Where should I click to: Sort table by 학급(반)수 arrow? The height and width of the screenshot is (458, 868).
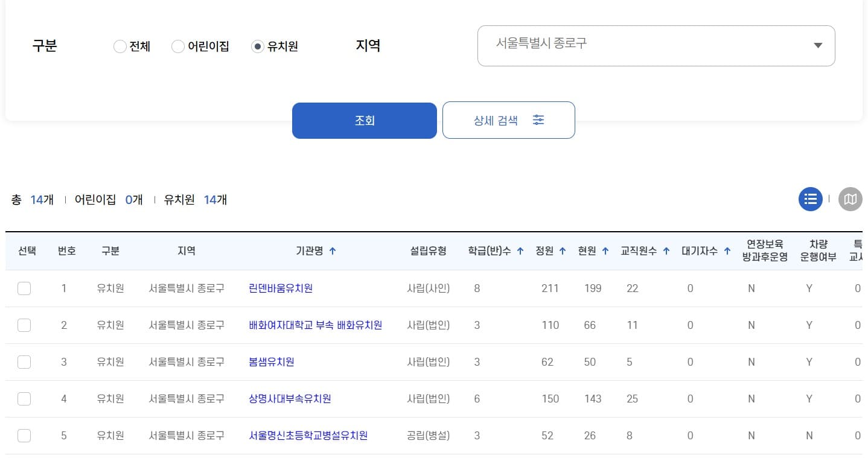pyautogui.click(x=519, y=251)
